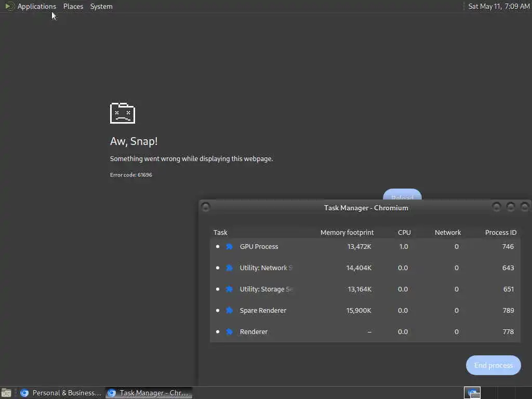Maximize the Task Manager window
Image resolution: width=532 pixels, height=399 pixels.
point(511,207)
